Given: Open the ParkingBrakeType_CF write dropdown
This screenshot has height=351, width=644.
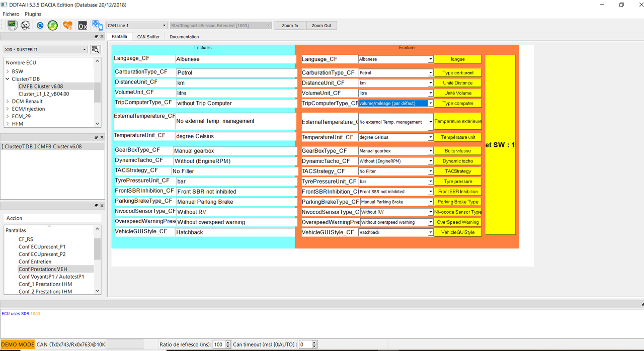Looking at the screenshot, I should coord(395,202).
